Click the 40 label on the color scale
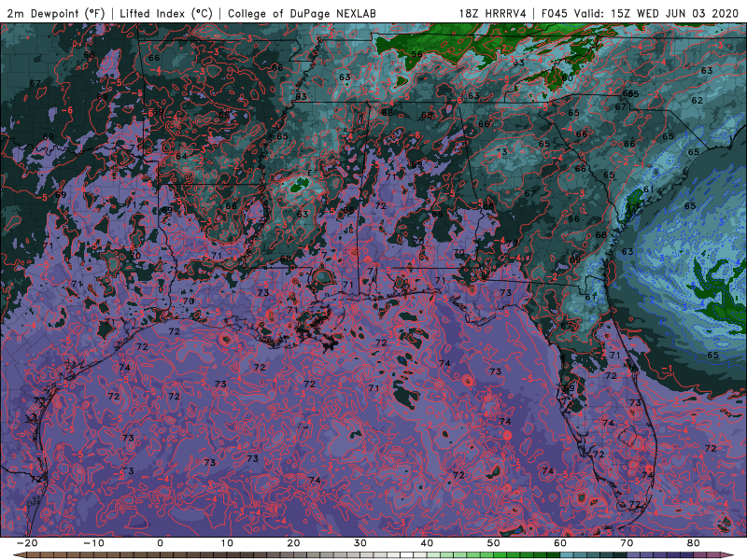This screenshot has width=747, height=560. point(427,543)
